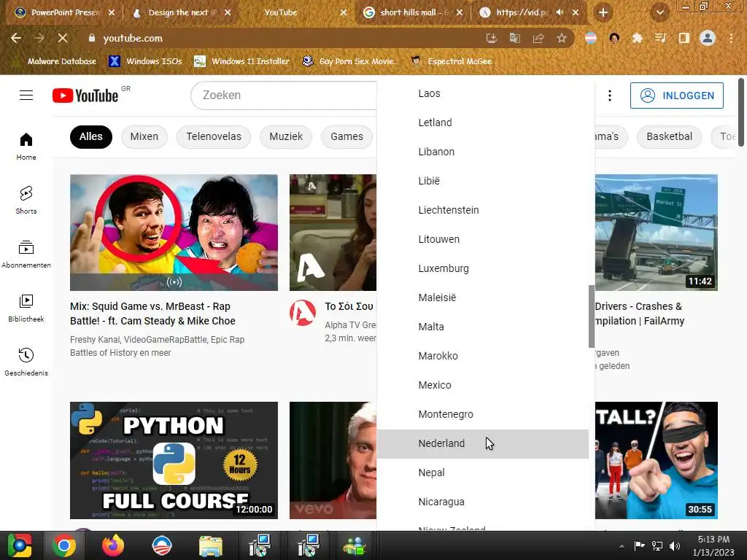Open the Alpha TV channel avatar
747x560 pixels.
(x=303, y=313)
